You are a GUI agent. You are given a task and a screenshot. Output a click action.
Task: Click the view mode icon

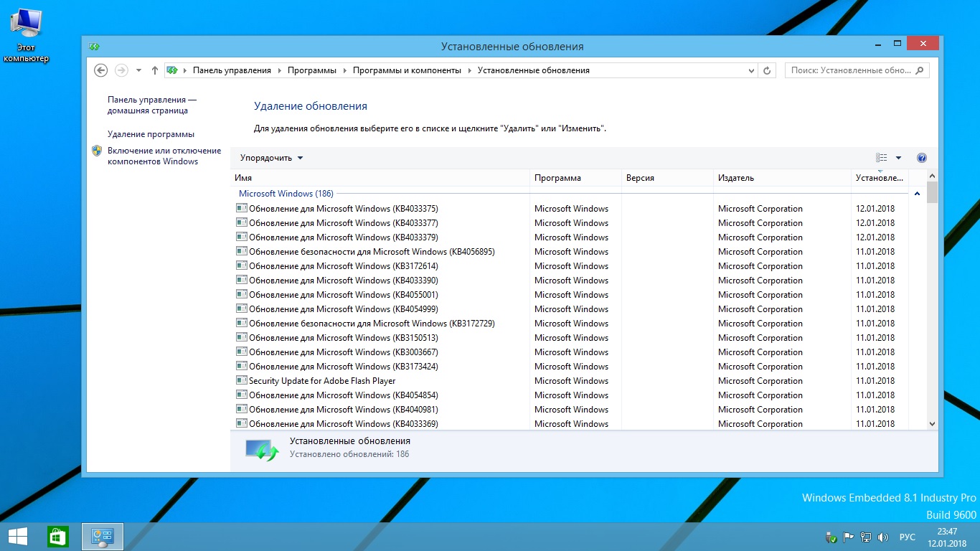click(x=882, y=158)
